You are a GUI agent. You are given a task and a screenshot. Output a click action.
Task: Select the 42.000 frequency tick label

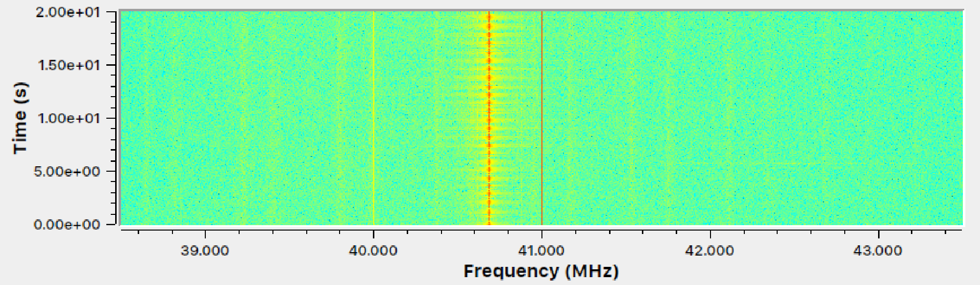[710, 251]
